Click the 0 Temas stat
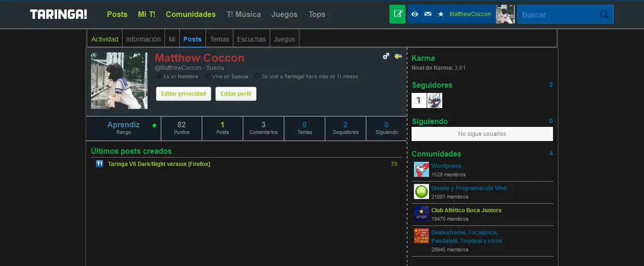644x266 pixels. 305,128
